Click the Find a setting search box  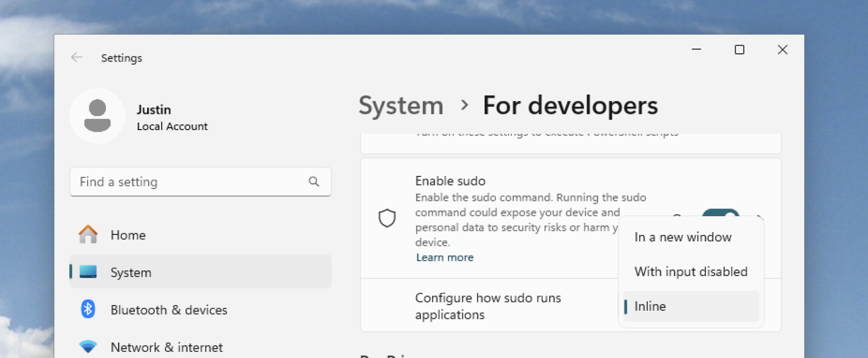[191, 182]
